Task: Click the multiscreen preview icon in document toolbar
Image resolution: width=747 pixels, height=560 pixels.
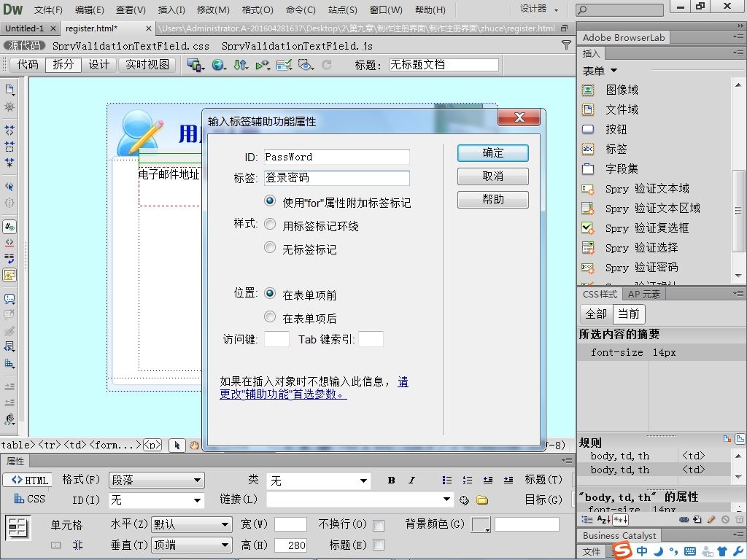Action: (x=196, y=64)
